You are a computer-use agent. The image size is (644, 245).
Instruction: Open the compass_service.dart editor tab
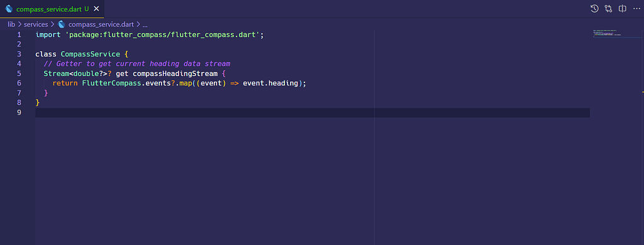[52, 9]
